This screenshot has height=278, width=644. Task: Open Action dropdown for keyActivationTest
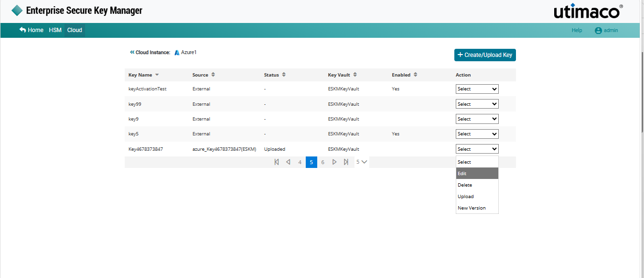[477, 89]
